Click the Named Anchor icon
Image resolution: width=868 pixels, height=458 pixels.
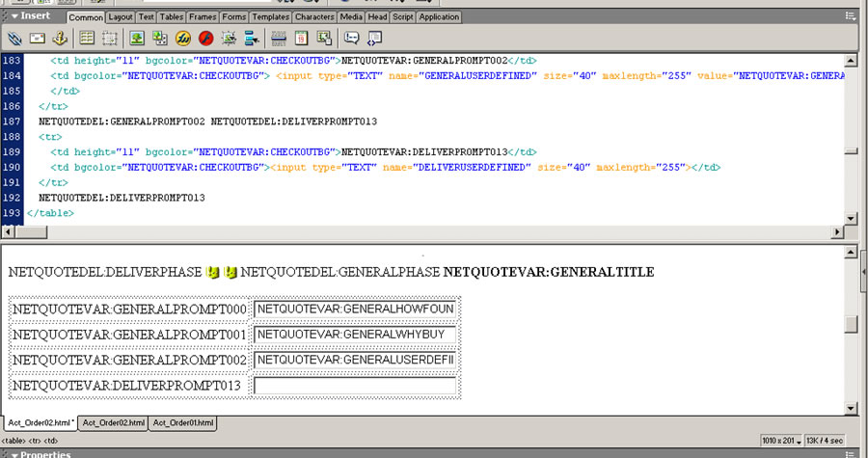click(60, 39)
